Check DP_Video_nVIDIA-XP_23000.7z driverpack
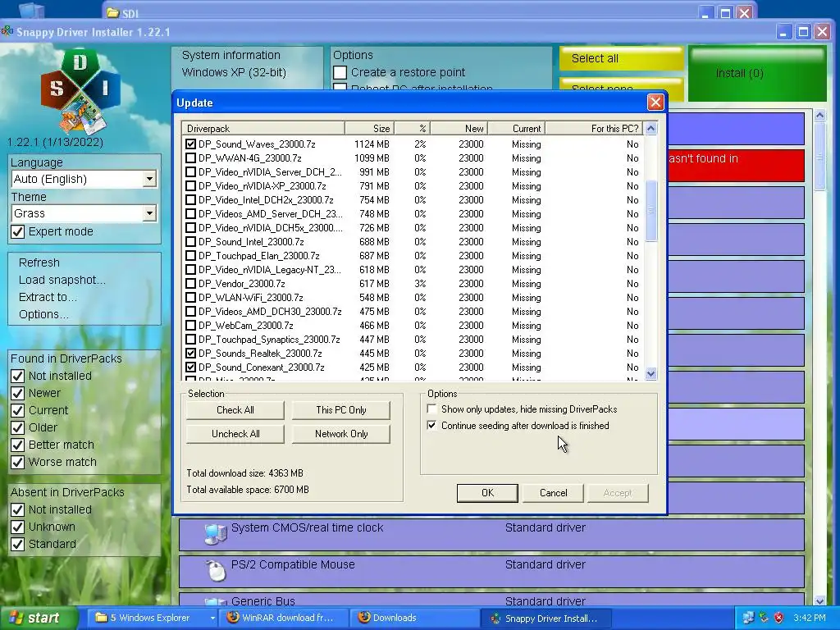 [x=190, y=186]
